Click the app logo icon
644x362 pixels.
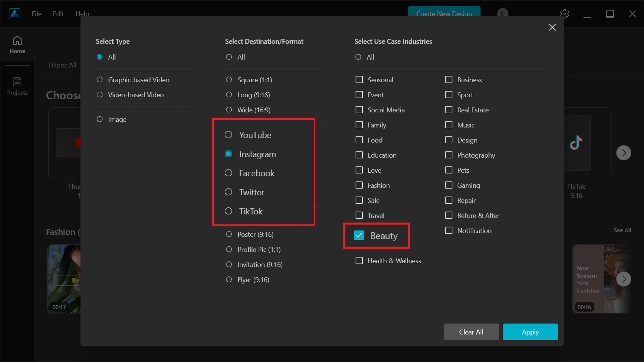pyautogui.click(x=14, y=13)
